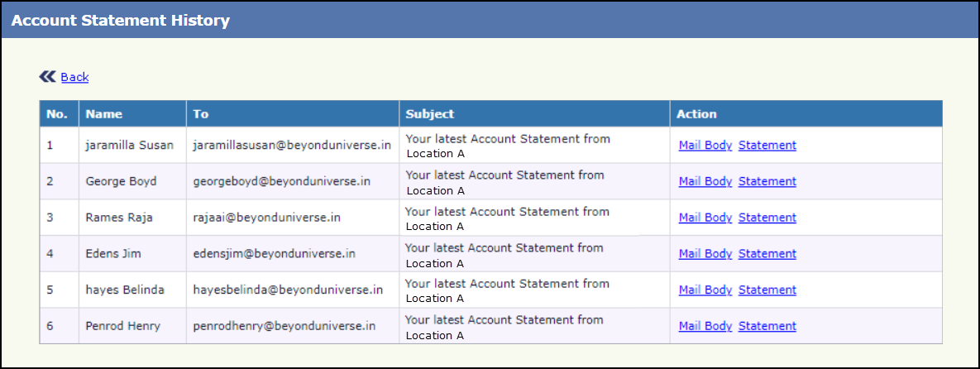View Mail Body for George Boyd
980x369 pixels.
[x=705, y=181]
